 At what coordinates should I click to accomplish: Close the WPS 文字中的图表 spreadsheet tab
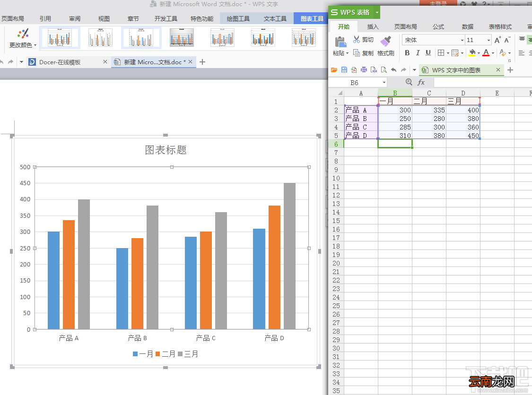tap(498, 70)
